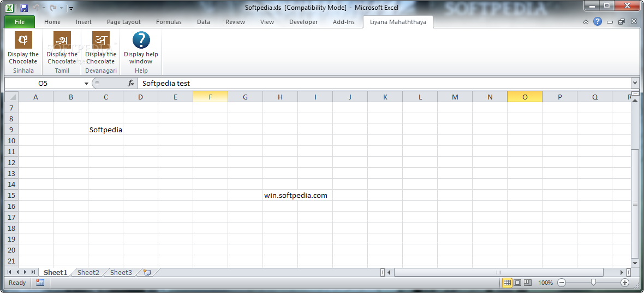Go to the previous sheet tab arrow
Image resolution: width=644 pixels, height=293 pixels.
17,272
